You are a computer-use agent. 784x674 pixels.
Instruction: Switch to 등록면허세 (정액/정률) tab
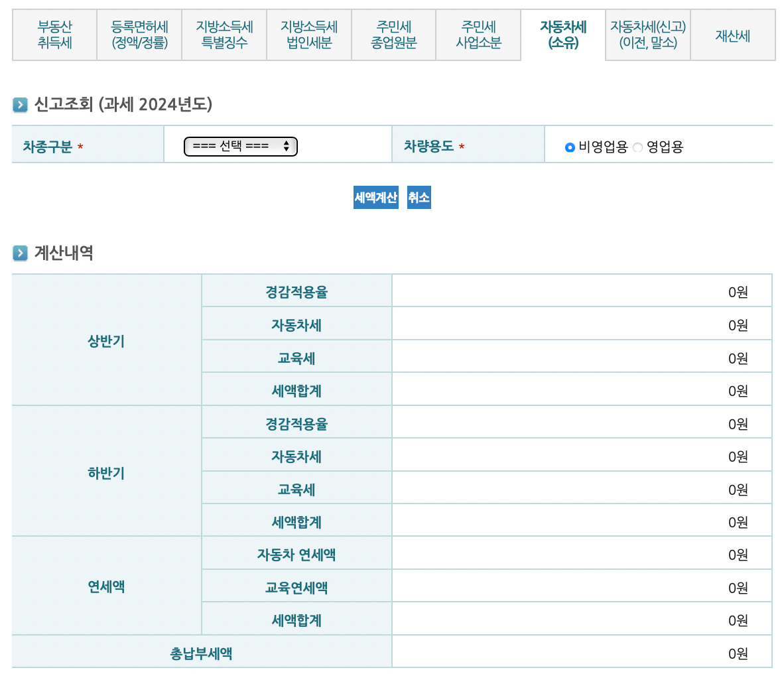[x=139, y=35]
